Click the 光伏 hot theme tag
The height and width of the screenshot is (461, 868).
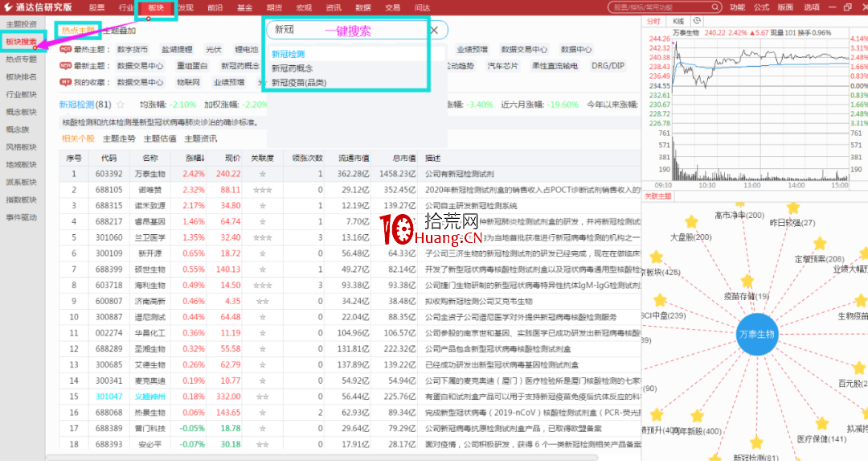point(214,49)
